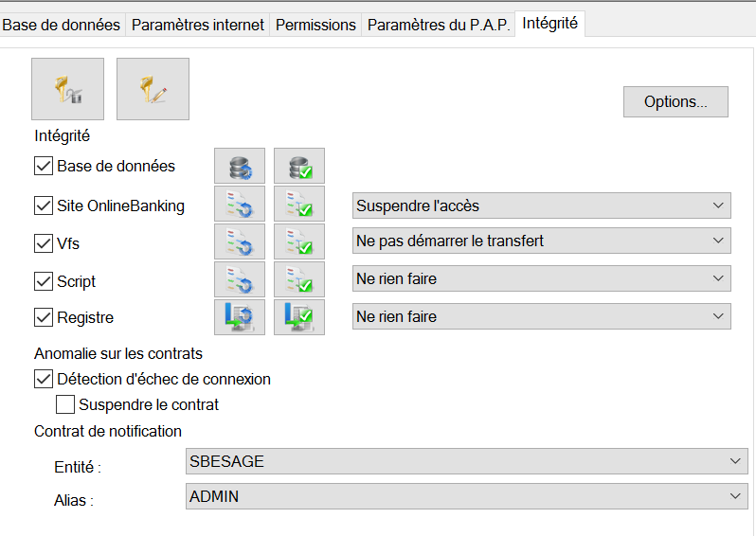Expand the Ne pas démarrer le transfert dropdown
Image resolution: width=756 pixels, height=536 pixels.
pos(541,241)
